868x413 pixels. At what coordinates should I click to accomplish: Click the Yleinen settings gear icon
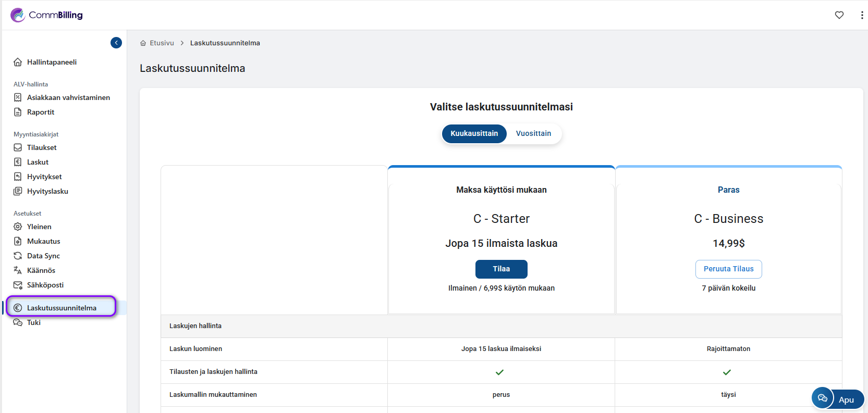pos(18,227)
